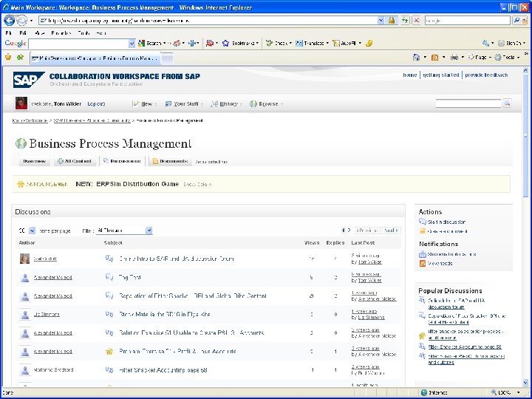Click the Google toolbar Sign In button

pos(511,43)
